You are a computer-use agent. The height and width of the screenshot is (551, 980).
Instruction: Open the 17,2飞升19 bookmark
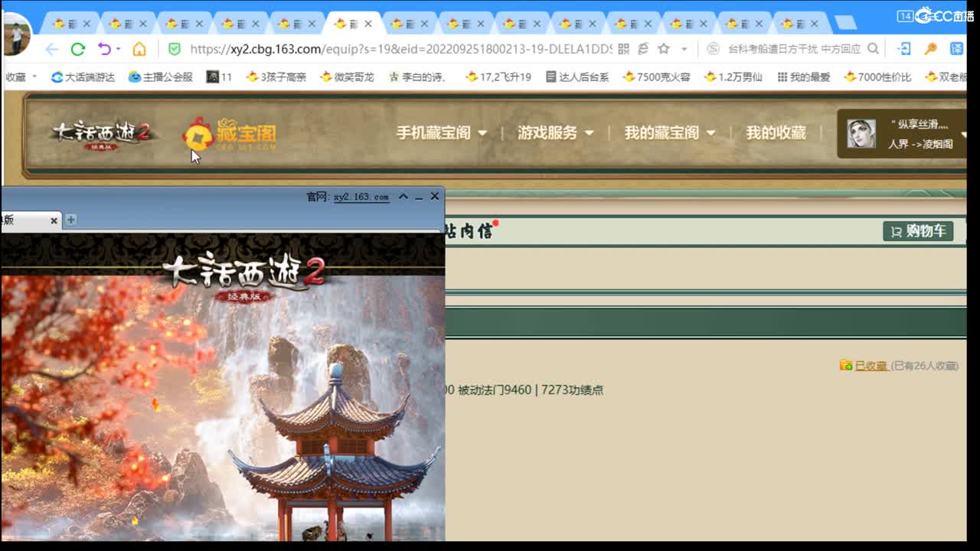pyautogui.click(x=498, y=77)
